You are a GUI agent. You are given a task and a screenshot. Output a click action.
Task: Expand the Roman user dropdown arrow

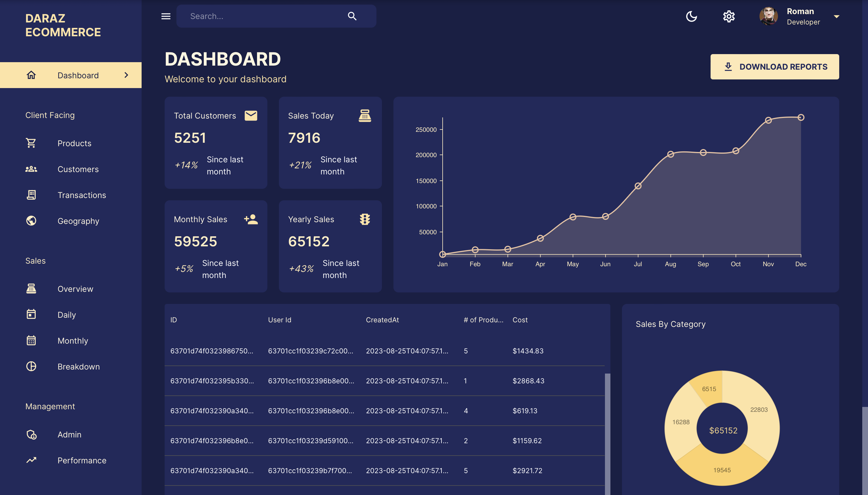836,16
